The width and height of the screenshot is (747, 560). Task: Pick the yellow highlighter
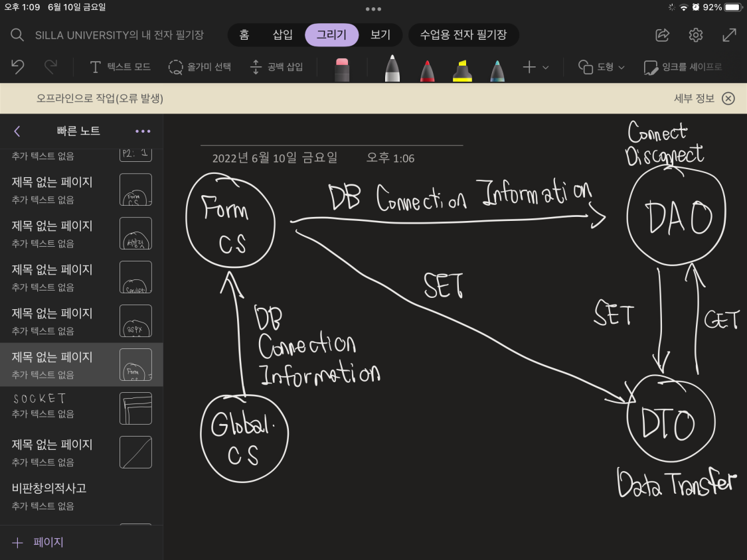[462, 70]
